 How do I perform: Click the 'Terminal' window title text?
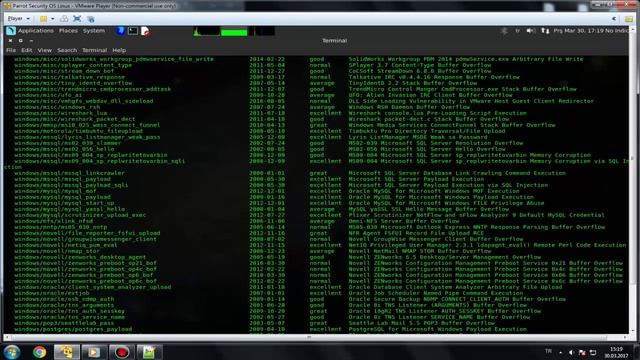coord(335,40)
